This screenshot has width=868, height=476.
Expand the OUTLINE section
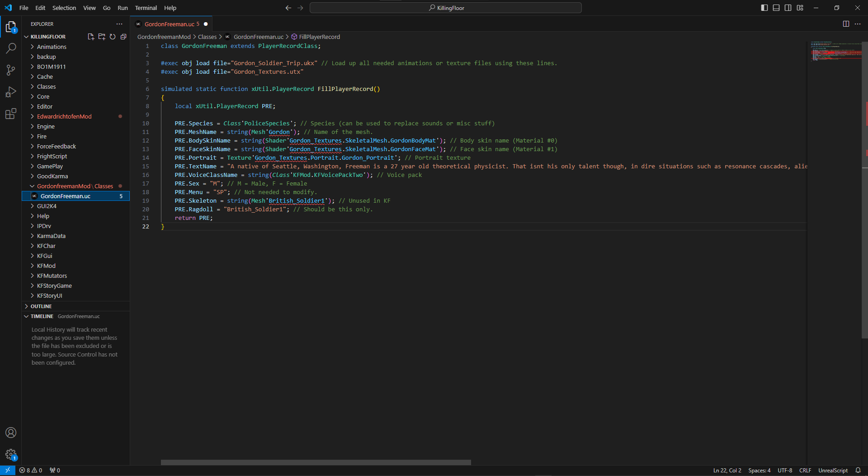[75, 306]
